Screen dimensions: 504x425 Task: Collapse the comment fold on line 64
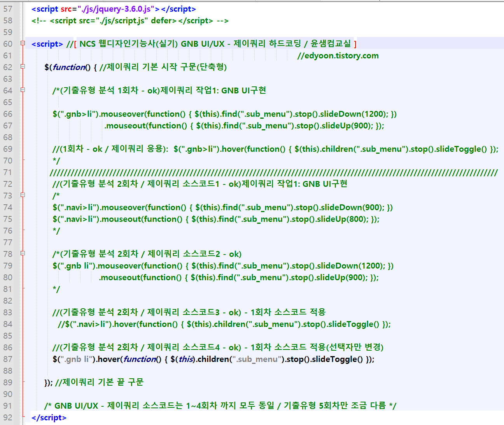[23, 90]
